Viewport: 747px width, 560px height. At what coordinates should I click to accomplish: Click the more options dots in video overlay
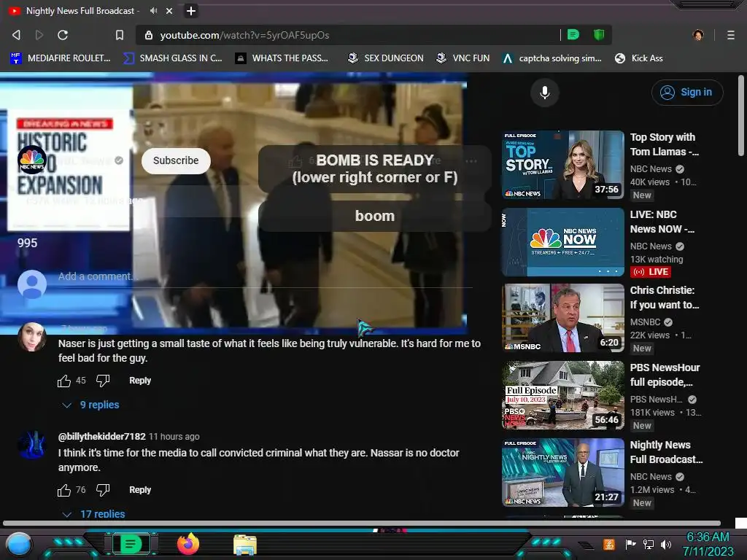coord(471,161)
